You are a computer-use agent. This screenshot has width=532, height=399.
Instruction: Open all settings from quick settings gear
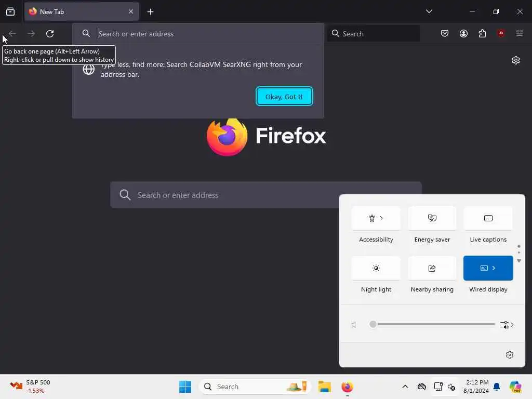pyautogui.click(x=509, y=355)
